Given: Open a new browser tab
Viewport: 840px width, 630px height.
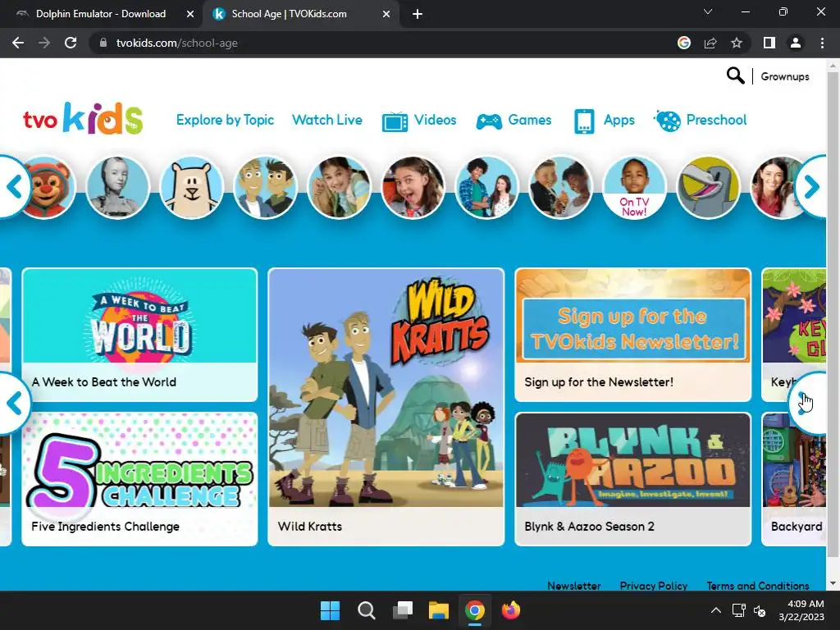Looking at the screenshot, I should pyautogui.click(x=418, y=14).
